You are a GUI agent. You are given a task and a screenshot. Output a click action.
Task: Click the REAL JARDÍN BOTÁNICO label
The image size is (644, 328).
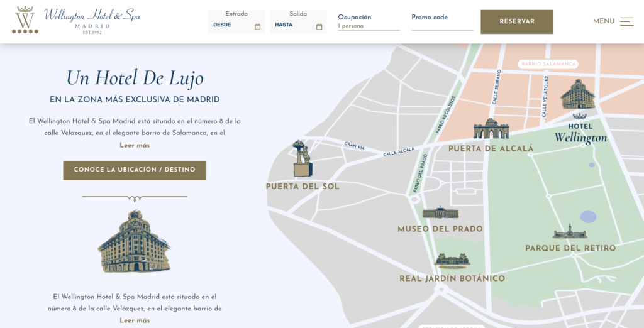coord(452,278)
